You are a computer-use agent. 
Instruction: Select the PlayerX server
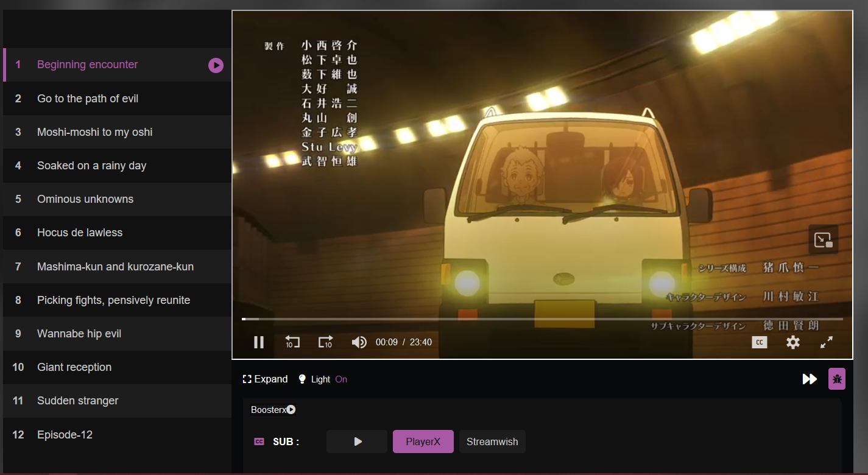coord(423,442)
